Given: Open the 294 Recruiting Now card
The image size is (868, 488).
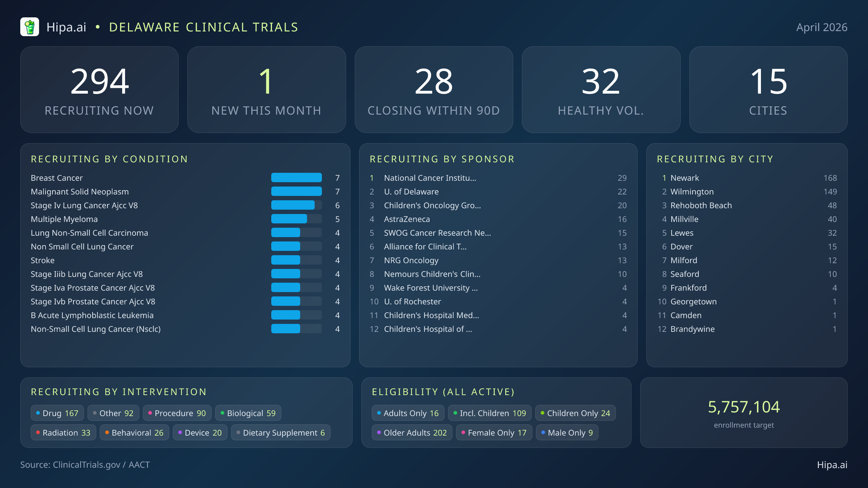Looking at the screenshot, I should click(99, 90).
